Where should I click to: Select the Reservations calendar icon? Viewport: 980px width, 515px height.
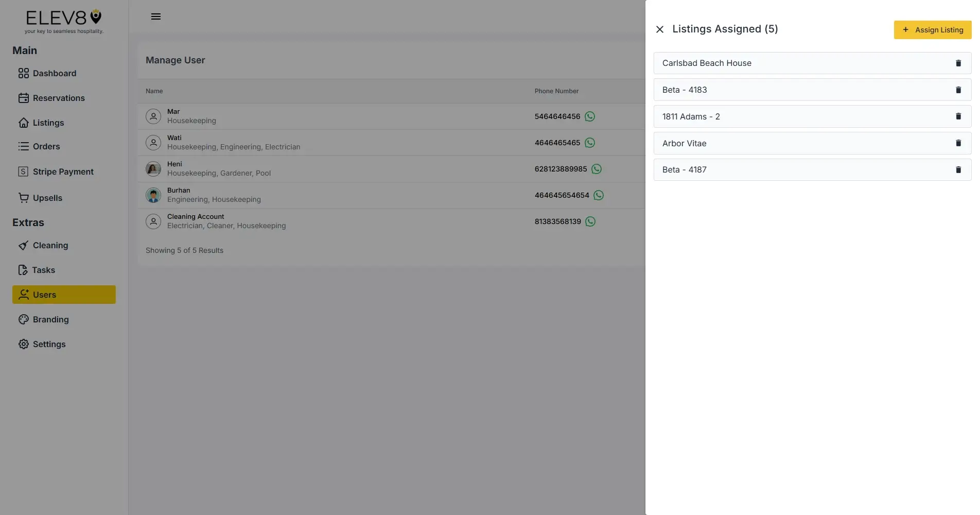pyautogui.click(x=24, y=98)
